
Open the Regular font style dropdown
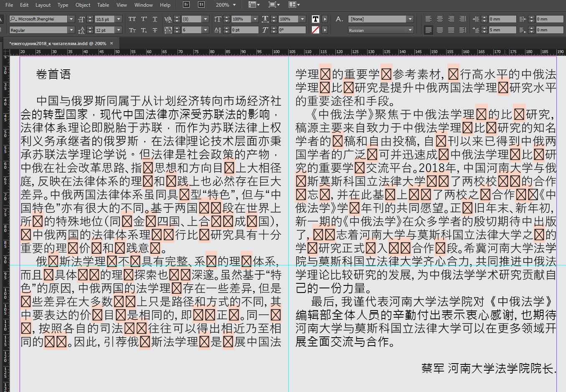coord(71,30)
